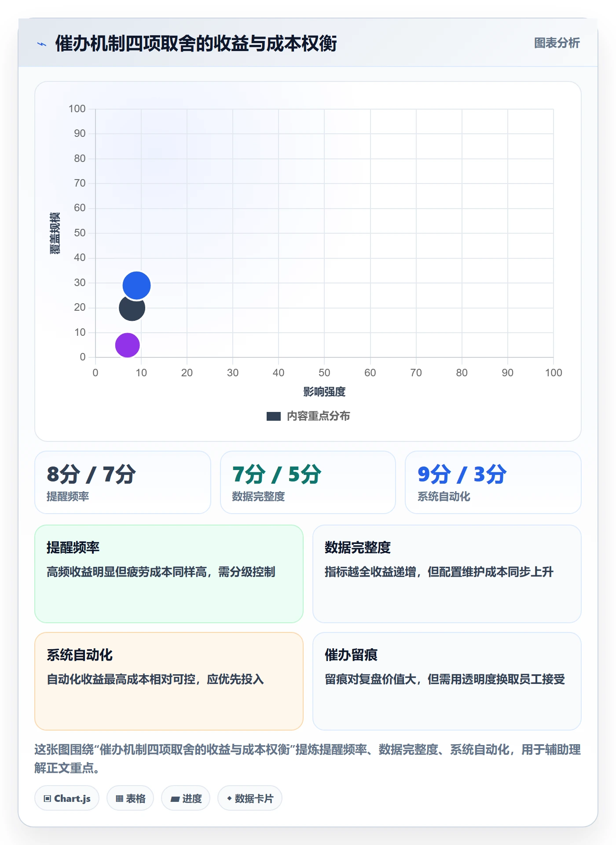Select the orange 系统自动化 description card
616x845 pixels.
pos(169,681)
